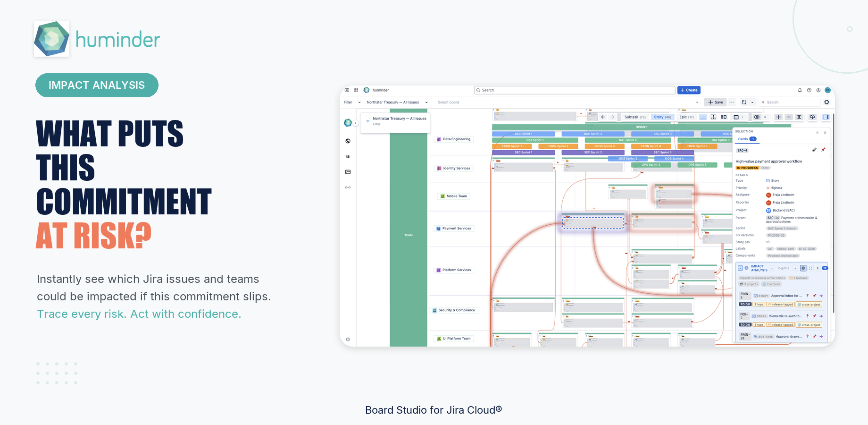Image resolution: width=868 pixels, height=425 pixels.
Task: Open dropdown arrow next to refresh icon
Action: 752,102
